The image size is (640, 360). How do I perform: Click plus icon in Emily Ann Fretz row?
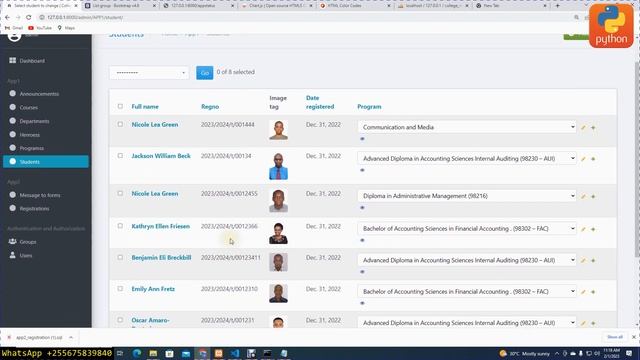[x=593, y=292]
